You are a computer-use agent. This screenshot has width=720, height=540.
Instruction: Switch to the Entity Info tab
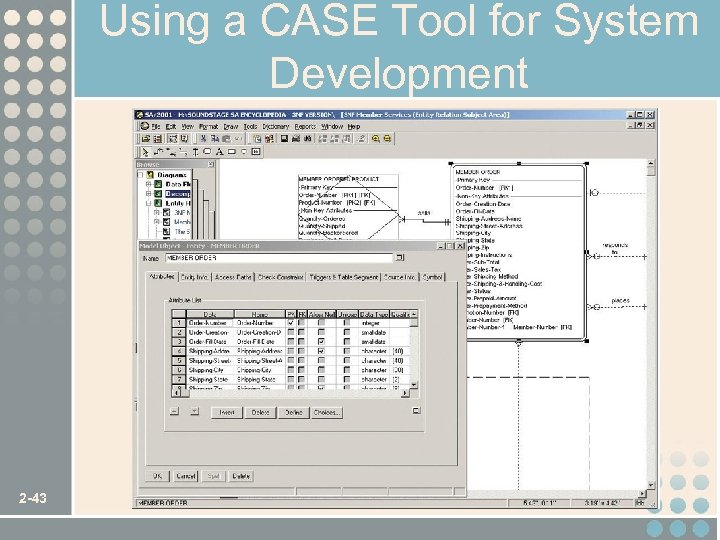pos(194,277)
